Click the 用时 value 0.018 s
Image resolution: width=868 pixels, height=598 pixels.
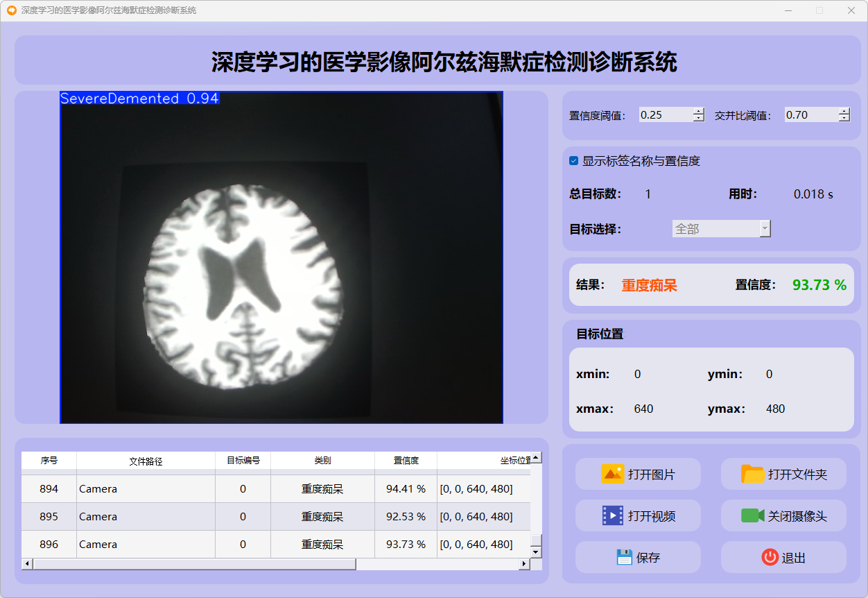pyautogui.click(x=813, y=194)
